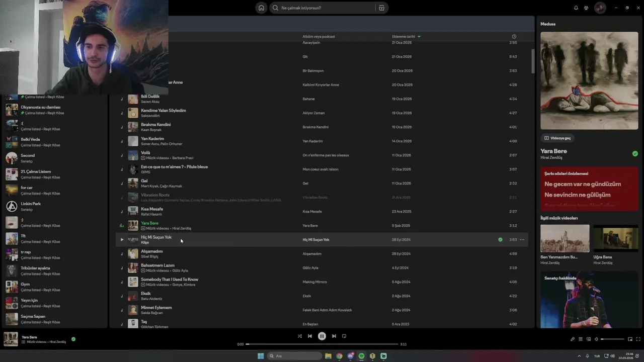Toggle saved checkmark in now playing bar
644x362 pixels.
[73, 339]
